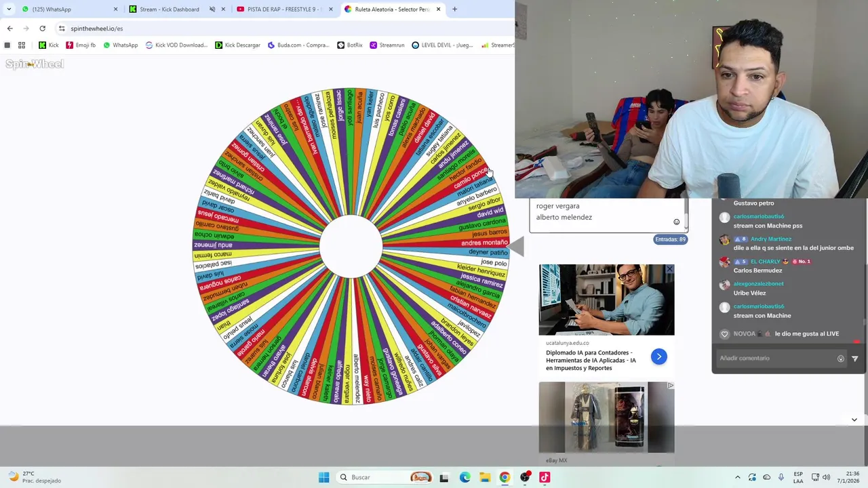Open the ESP LAA language switcher
Screen dimensions: 868x488
click(x=799, y=477)
